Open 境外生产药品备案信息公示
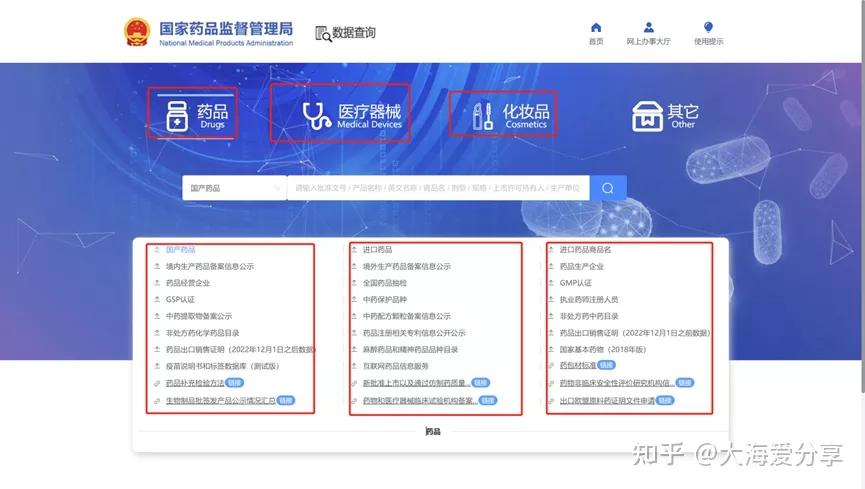Screen dimensions: 865x489 [x=407, y=267]
